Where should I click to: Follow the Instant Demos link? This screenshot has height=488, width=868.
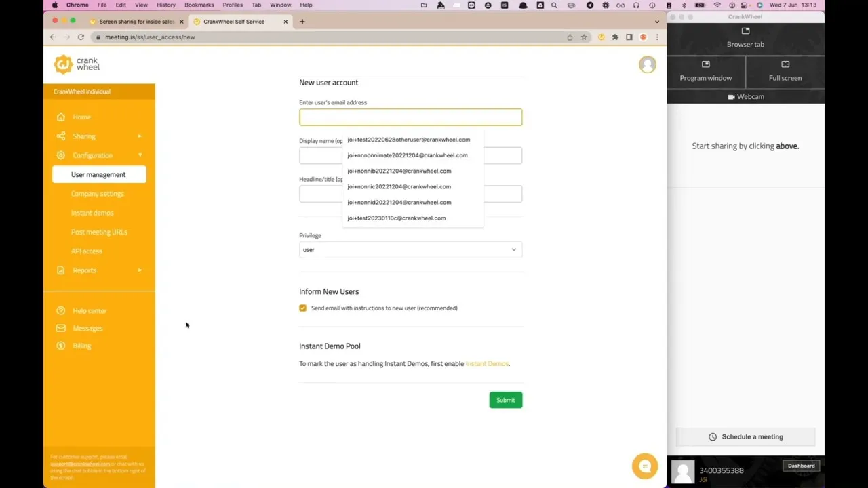point(486,364)
